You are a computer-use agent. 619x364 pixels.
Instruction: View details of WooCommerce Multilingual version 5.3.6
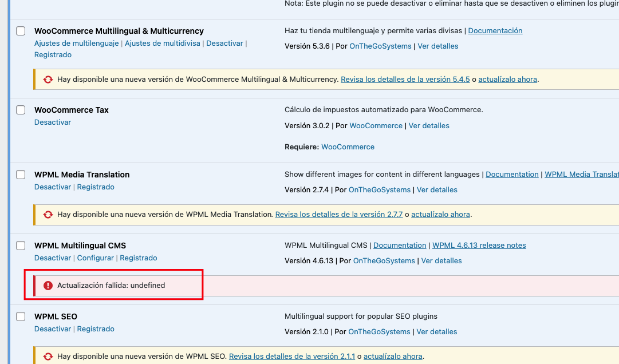coord(438,46)
